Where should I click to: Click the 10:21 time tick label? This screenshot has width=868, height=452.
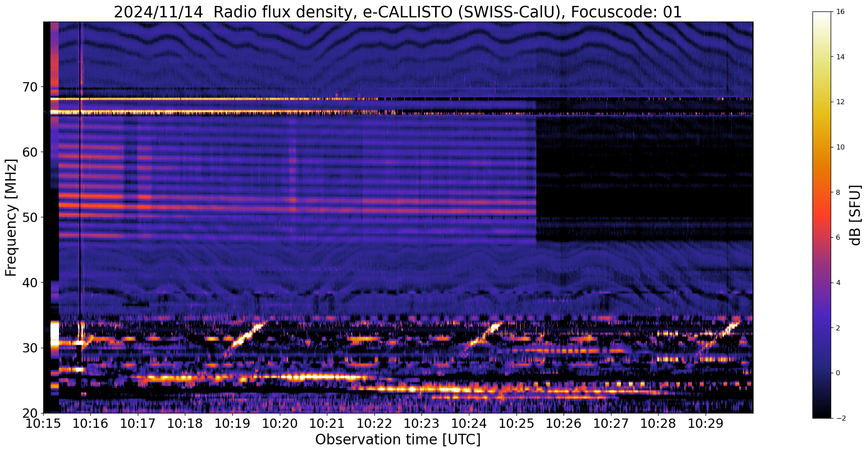pyautogui.click(x=327, y=424)
